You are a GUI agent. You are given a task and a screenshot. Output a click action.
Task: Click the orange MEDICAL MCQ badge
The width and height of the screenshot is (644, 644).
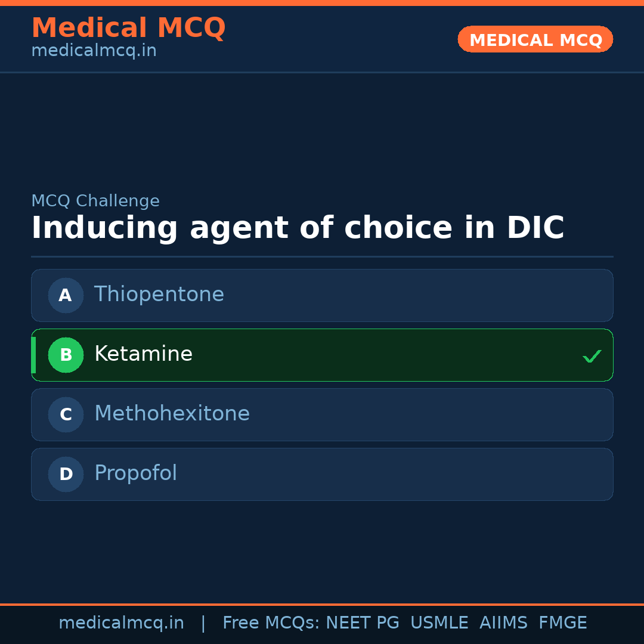(535, 39)
